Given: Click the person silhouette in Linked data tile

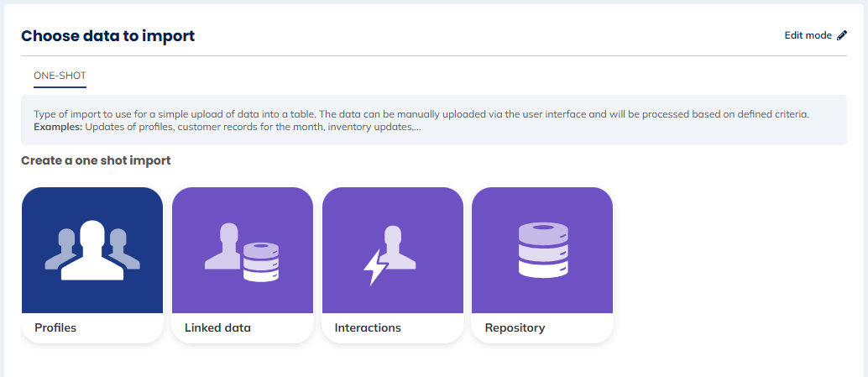Looking at the screenshot, I should (x=227, y=248).
